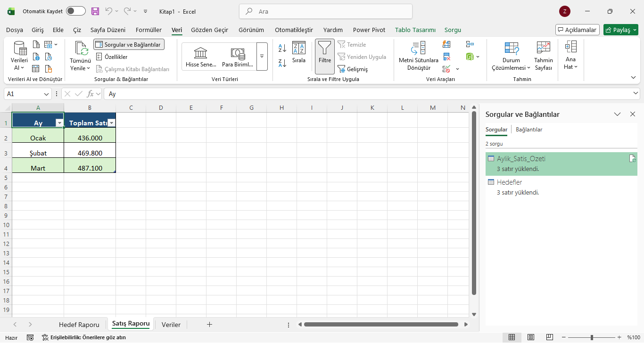The height and width of the screenshot is (343, 644).
Task: Click the Paylaş button
Action: [621, 30]
